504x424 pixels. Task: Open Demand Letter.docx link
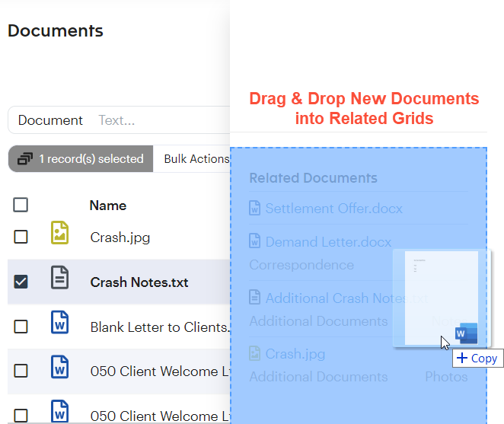[x=328, y=242]
